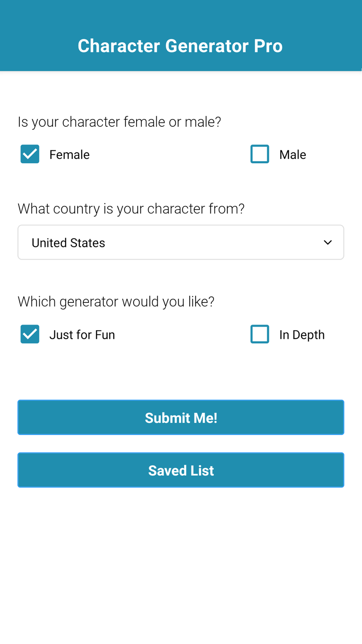The image size is (362, 644).
Task: Open the country dropdown showing United States
Action: pos(181,242)
